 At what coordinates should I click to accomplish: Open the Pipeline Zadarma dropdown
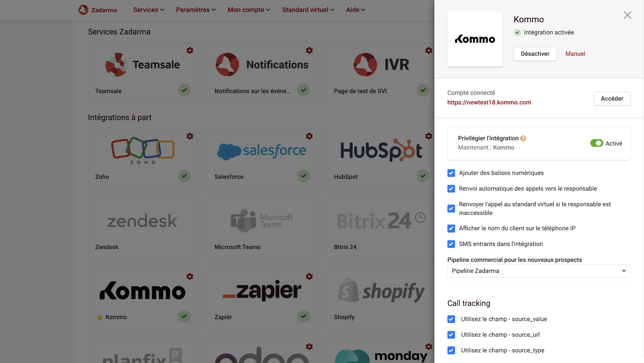click(x=538, y=271)
